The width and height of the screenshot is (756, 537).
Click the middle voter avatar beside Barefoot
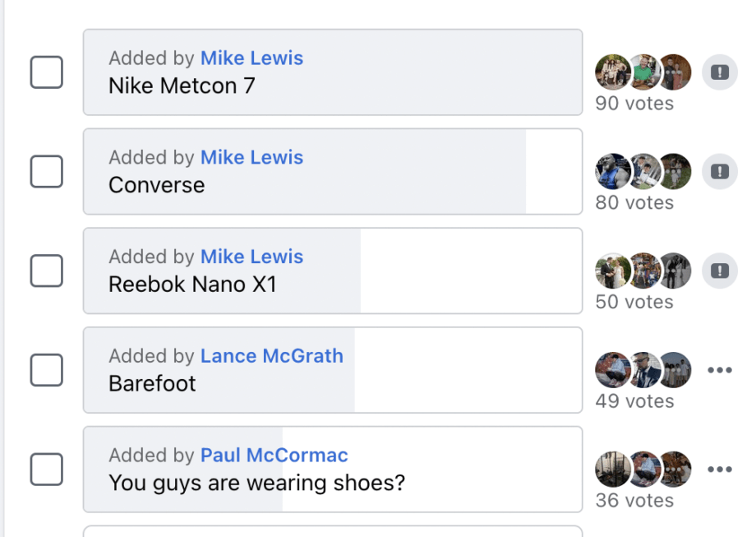tap(644, 370)
